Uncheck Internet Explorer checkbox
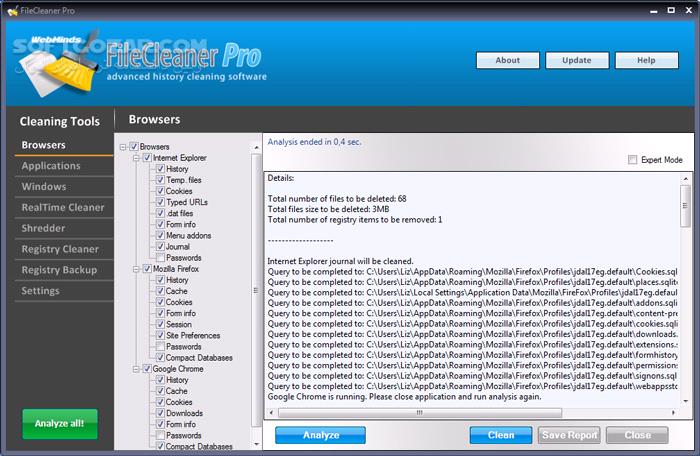This screenshot has width=700, height=456. point(147,158)
